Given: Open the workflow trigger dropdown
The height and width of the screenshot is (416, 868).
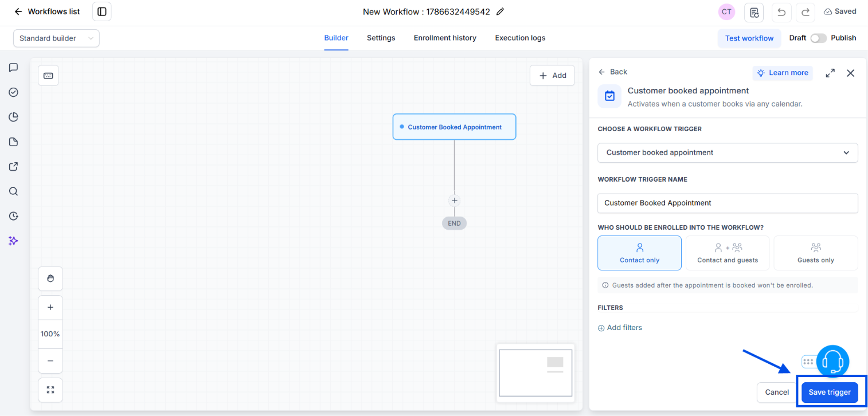Looking at the screenshot, I should [x=728, y=153].
